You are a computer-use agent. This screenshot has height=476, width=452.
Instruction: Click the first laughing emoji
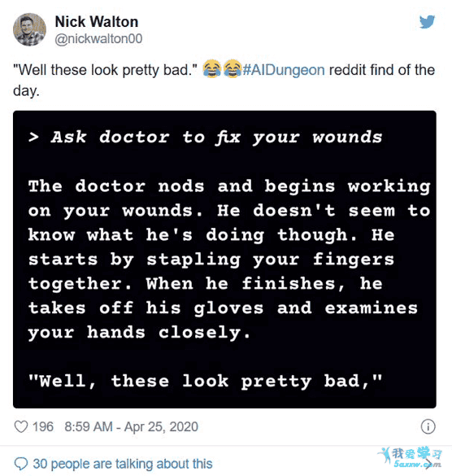pos(211,68)
